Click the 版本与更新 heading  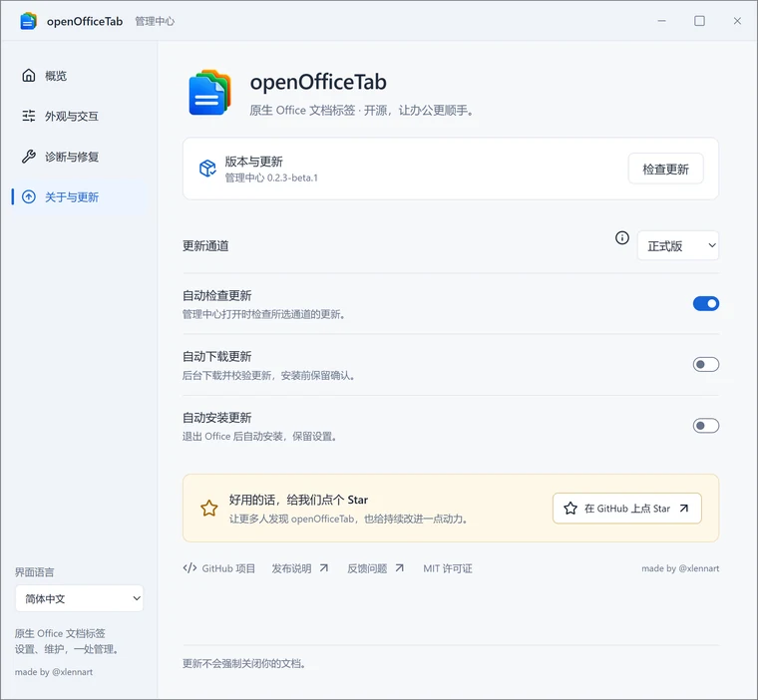click(x=253, y=161)
